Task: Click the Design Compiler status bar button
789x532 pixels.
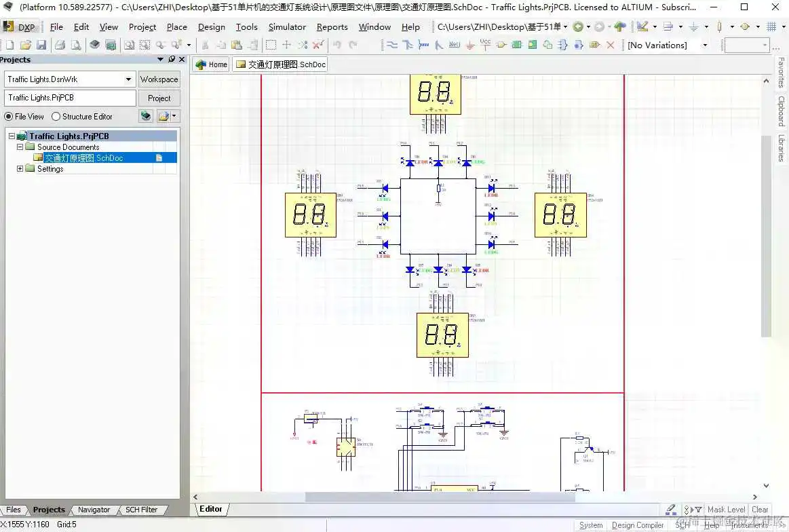Action: [x=637, y=525]
